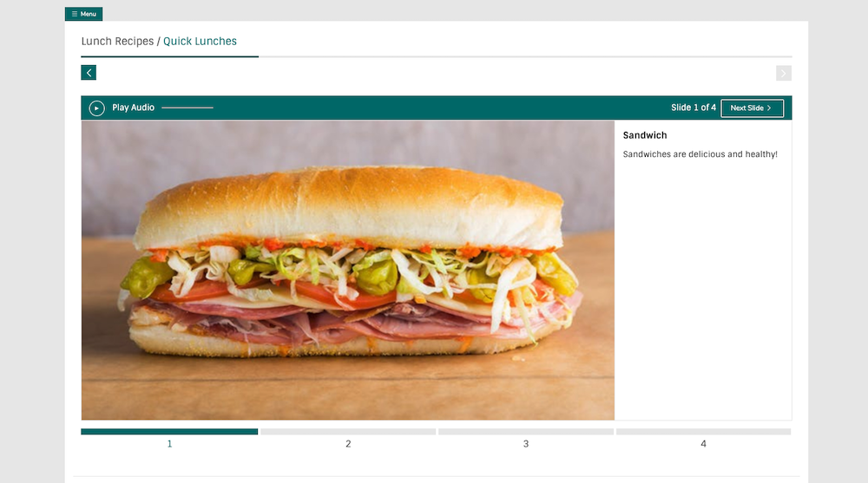Click the audio progress slider line

pyautogui.click(x=187, y=108)
